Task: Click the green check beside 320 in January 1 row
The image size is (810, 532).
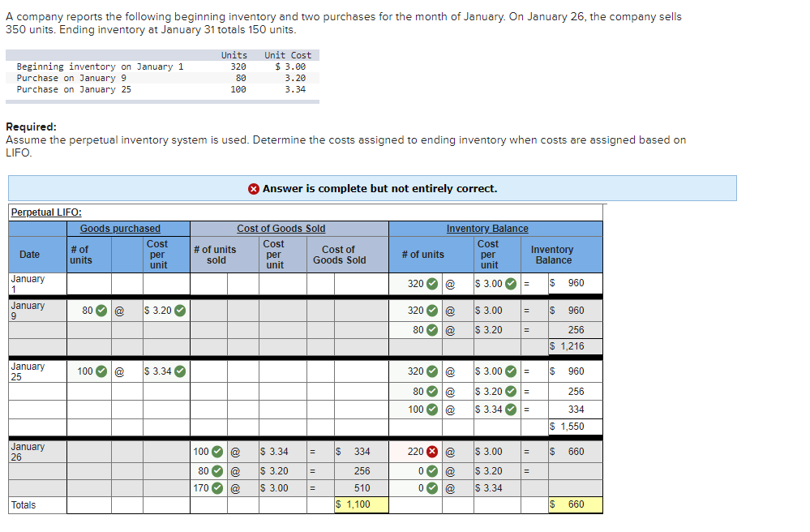Action: click(432, 284)
